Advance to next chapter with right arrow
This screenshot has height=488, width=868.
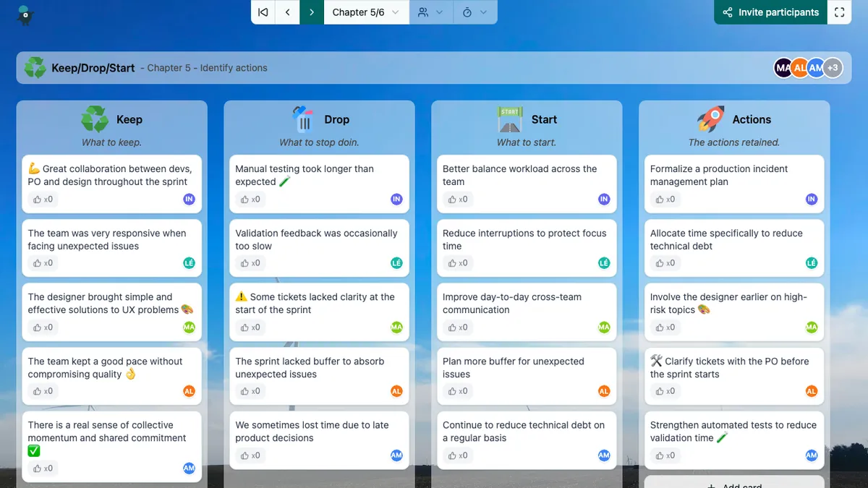tap(312, 12)
